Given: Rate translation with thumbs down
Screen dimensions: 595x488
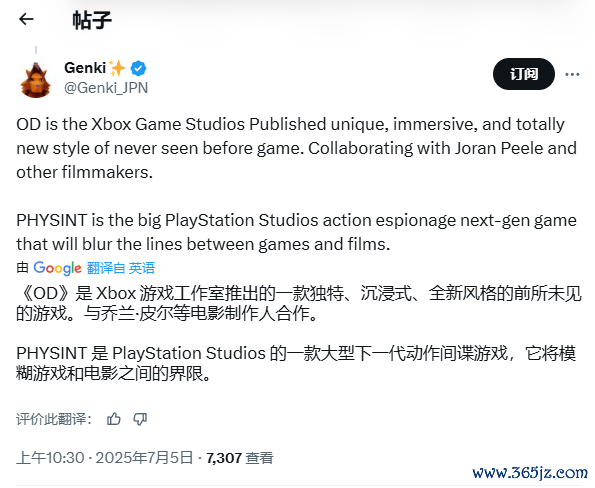Looking at the screenshot, I should [140, 419].
